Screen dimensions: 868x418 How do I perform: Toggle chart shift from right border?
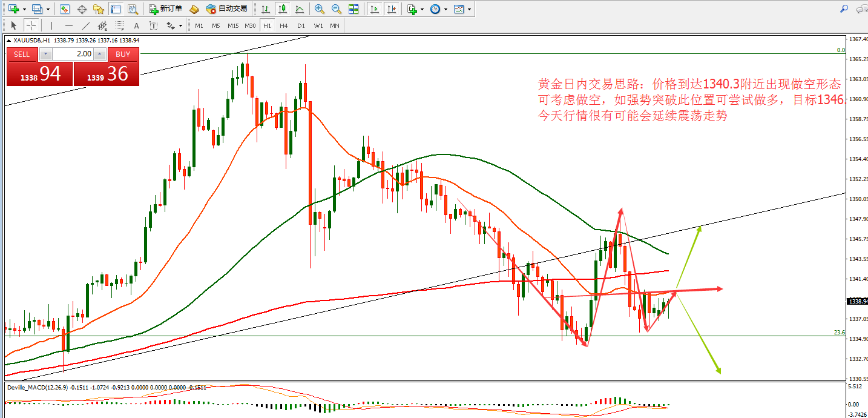(x=392, y=9)
